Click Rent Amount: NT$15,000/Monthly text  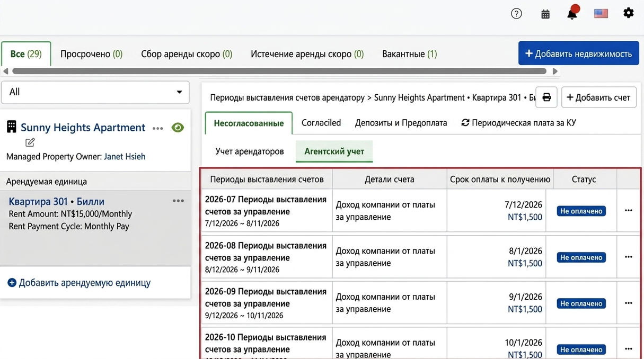(x=70, y=214)
